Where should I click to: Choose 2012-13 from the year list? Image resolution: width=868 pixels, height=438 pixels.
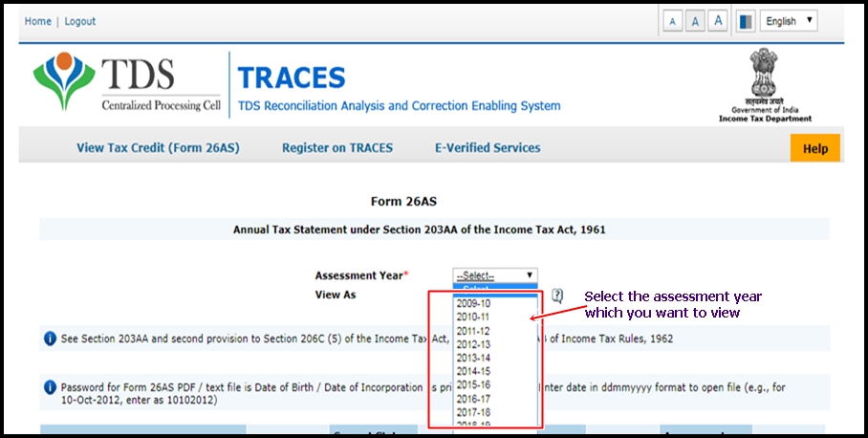point(495,344)
